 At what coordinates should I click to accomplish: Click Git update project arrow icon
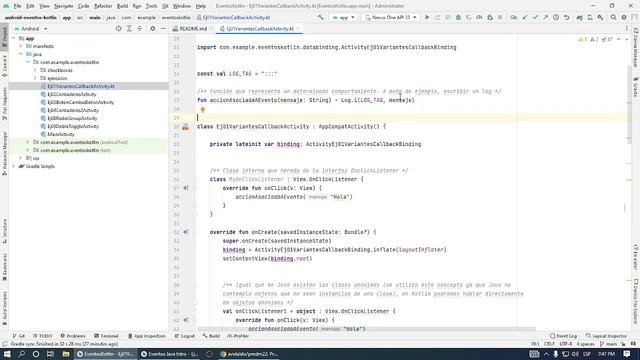525,18
